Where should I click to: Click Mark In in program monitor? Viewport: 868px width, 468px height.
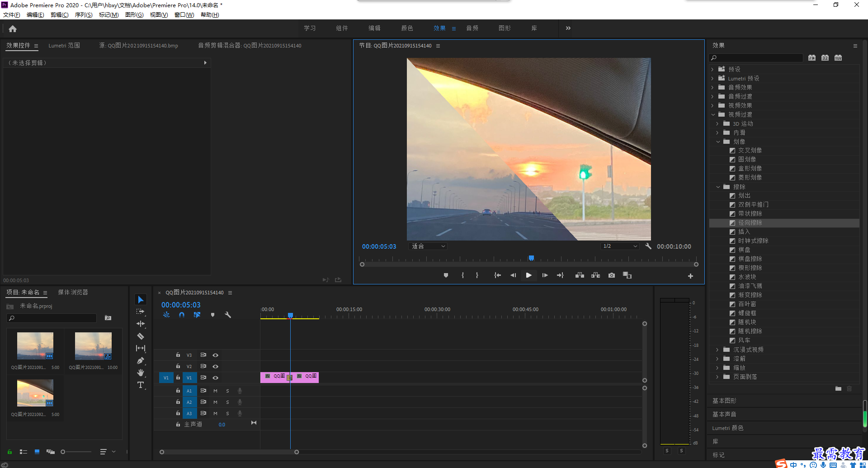coord(462,275)
